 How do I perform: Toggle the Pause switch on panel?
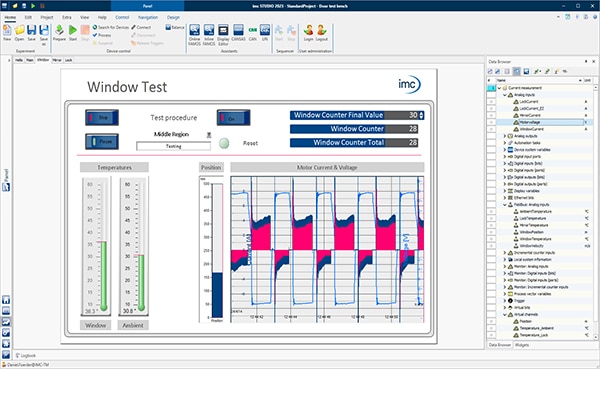coord(102,141)
